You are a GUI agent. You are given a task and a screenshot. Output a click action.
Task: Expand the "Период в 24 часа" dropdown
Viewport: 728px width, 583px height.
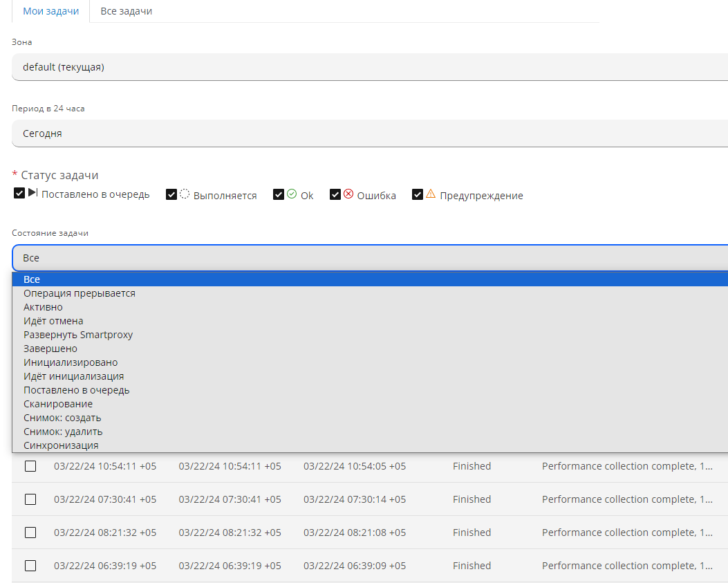(370, 133)
